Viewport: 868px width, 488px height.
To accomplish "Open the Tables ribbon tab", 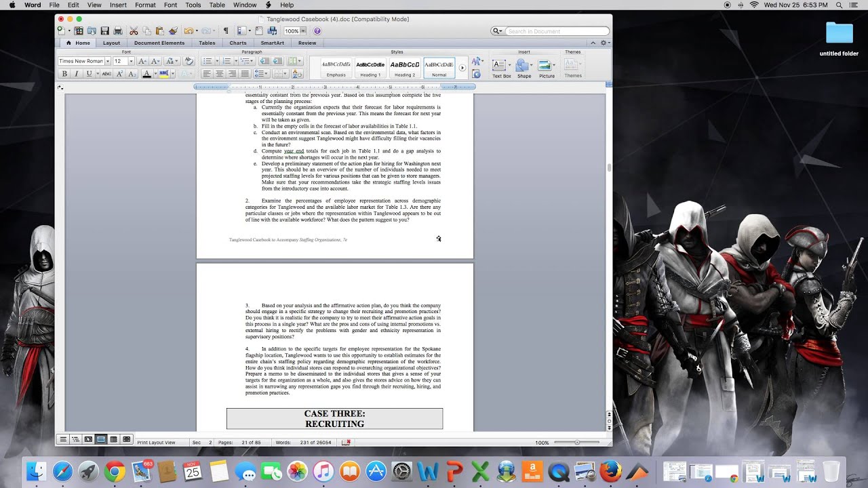I will click(x=207, y=43).
